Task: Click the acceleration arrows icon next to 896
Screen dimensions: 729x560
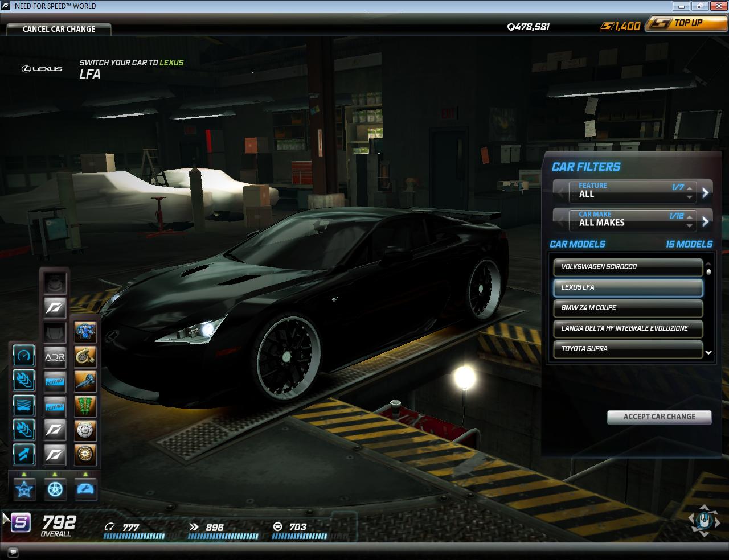Action: tap(194, 527)
